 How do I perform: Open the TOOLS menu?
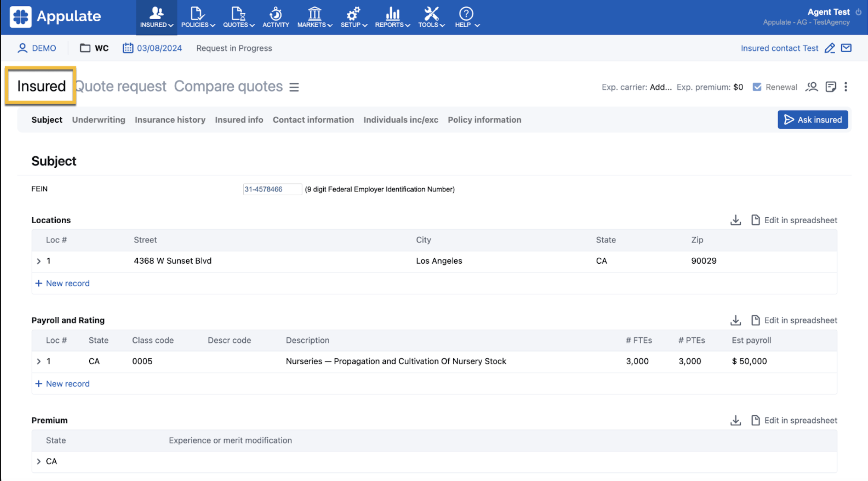coord(431,17)
